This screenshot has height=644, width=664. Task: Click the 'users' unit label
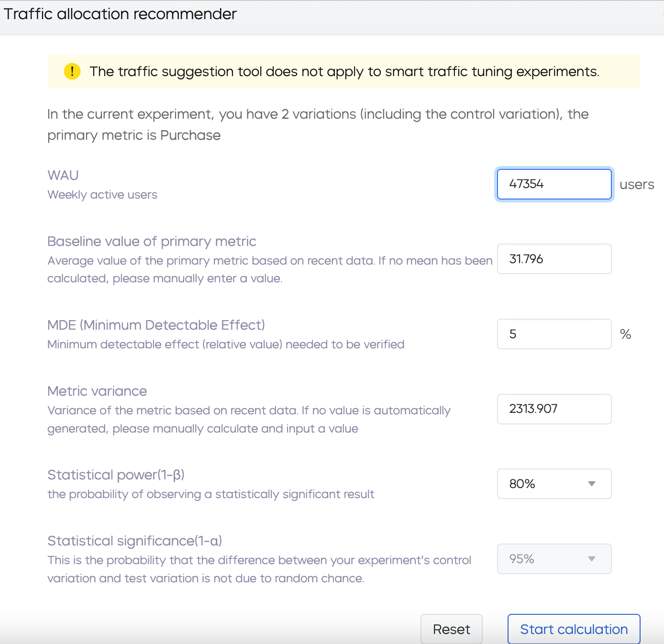pos(637,185)
